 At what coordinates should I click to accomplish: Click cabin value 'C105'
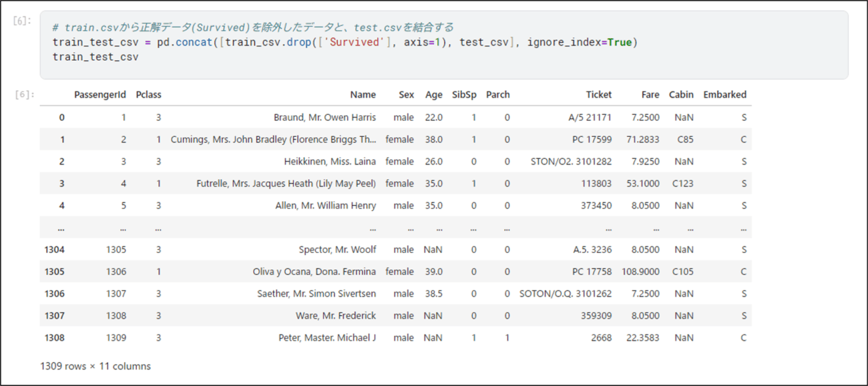pos(682,272)
